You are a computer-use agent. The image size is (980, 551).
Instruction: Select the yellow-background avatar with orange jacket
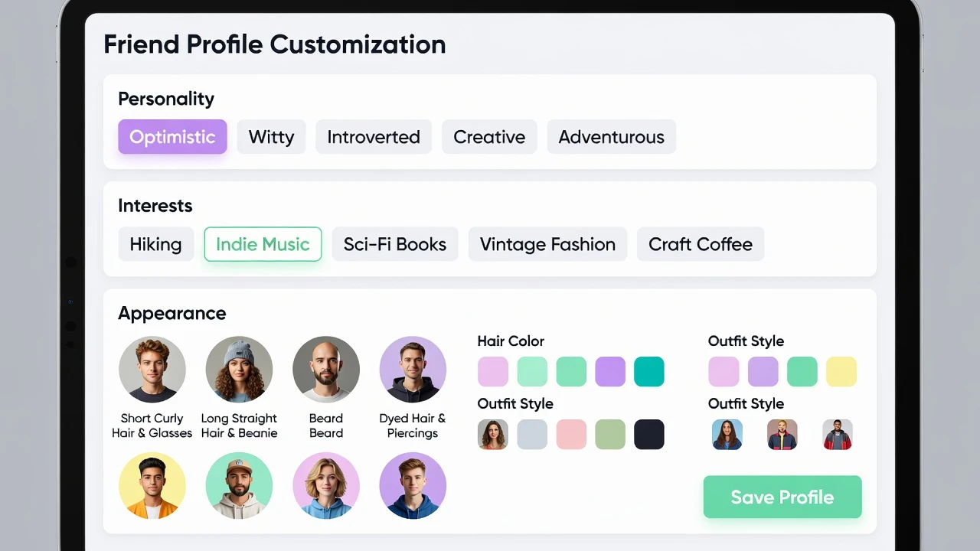[x=152, y=485]
